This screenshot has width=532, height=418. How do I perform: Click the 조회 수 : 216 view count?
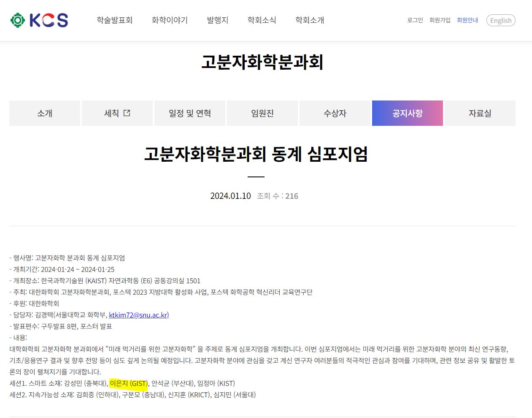point(278,196)
